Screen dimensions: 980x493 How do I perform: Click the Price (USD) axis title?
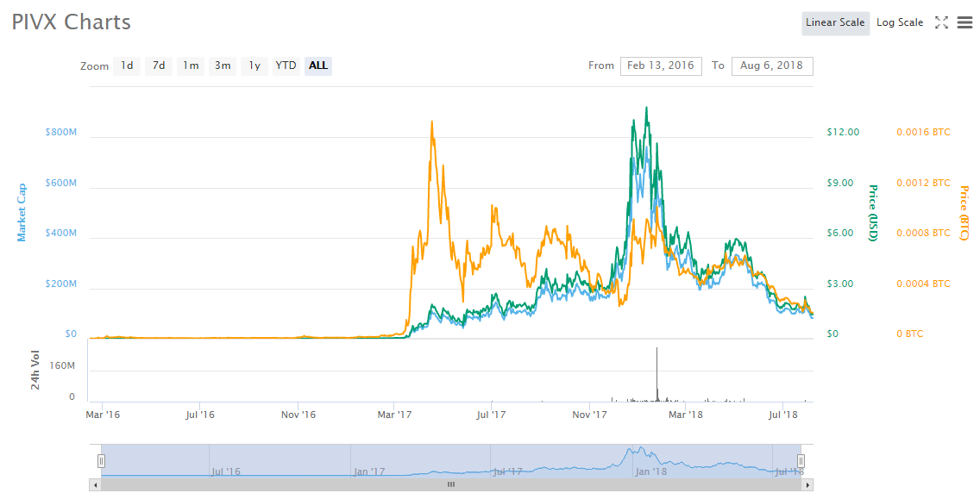(873, 213)
